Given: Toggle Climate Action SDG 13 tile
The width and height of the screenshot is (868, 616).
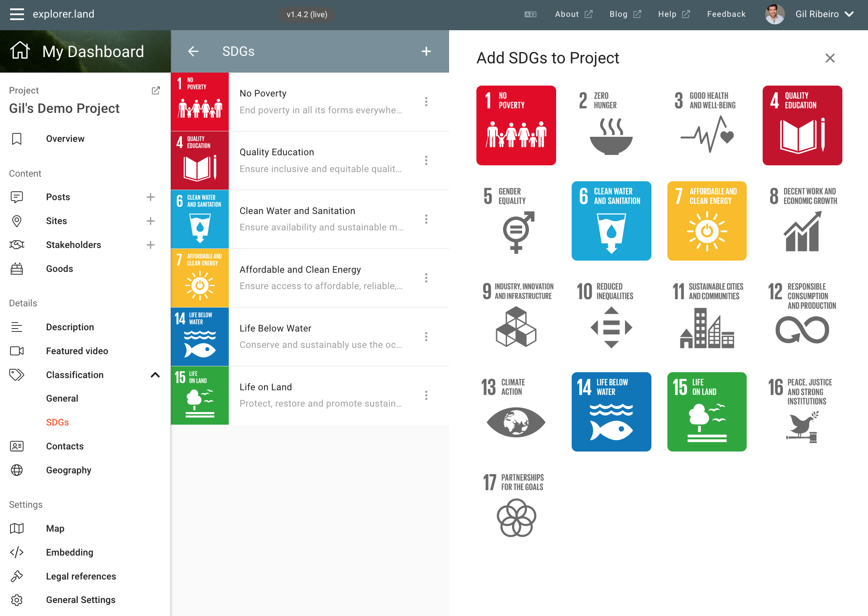Looking at the screenshot, I should click(516, 412).
